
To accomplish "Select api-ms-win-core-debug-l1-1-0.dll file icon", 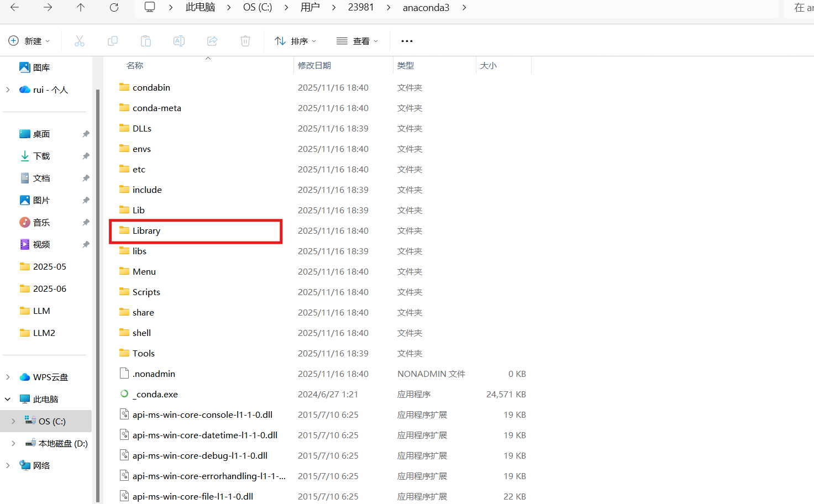I will point(124,455).
